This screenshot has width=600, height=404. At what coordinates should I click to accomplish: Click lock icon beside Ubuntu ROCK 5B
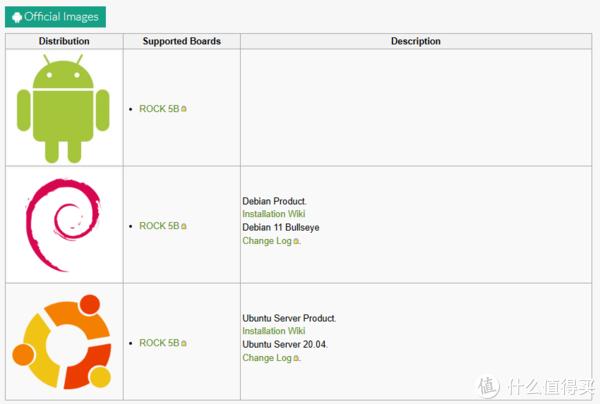coord(184,343)
